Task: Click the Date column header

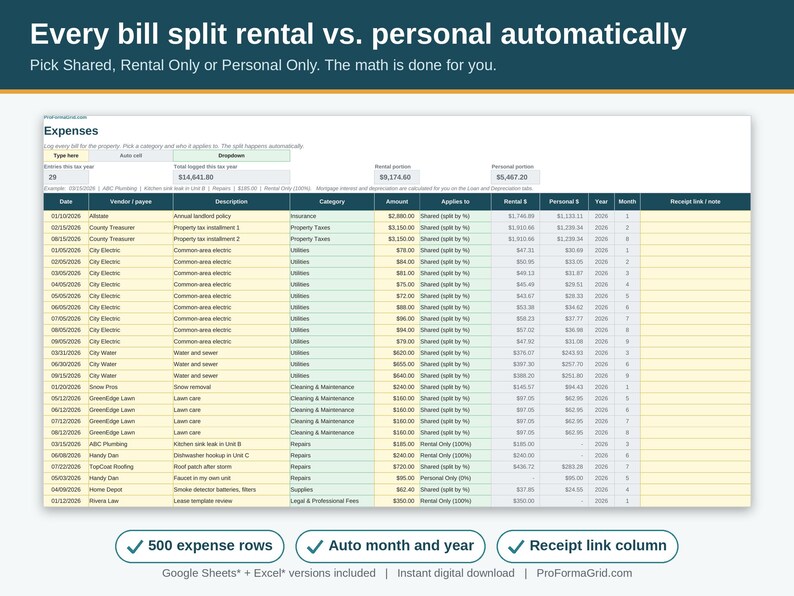Action: pyautogui.click(x=66, y=202)
